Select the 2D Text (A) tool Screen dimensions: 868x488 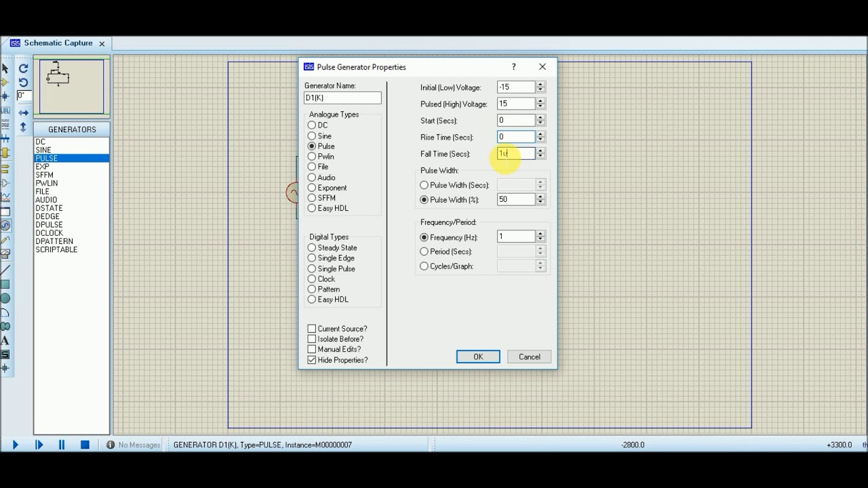pyautogui.click(x=5, y=340)
